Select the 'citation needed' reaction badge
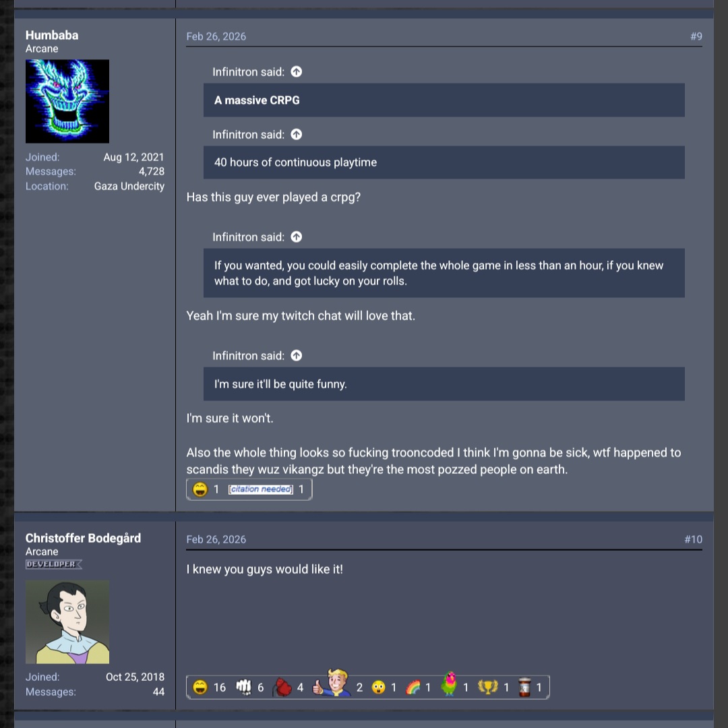The image size is (728, 728). click(260, 489)
